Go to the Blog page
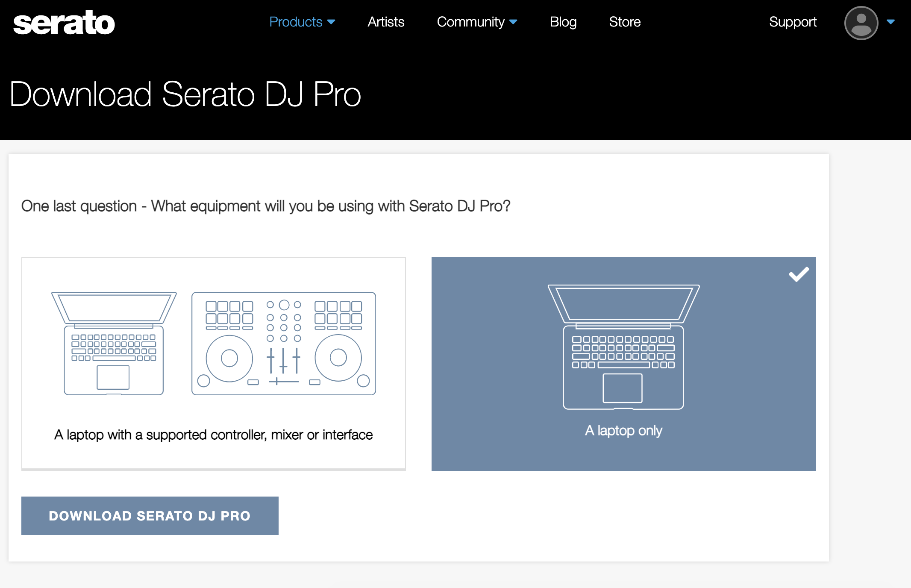This screenshot has height=588, width=911. pos(563,22)
